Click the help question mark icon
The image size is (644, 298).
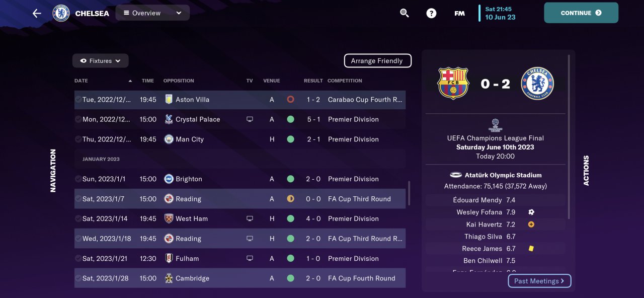[x=431, y=14]
